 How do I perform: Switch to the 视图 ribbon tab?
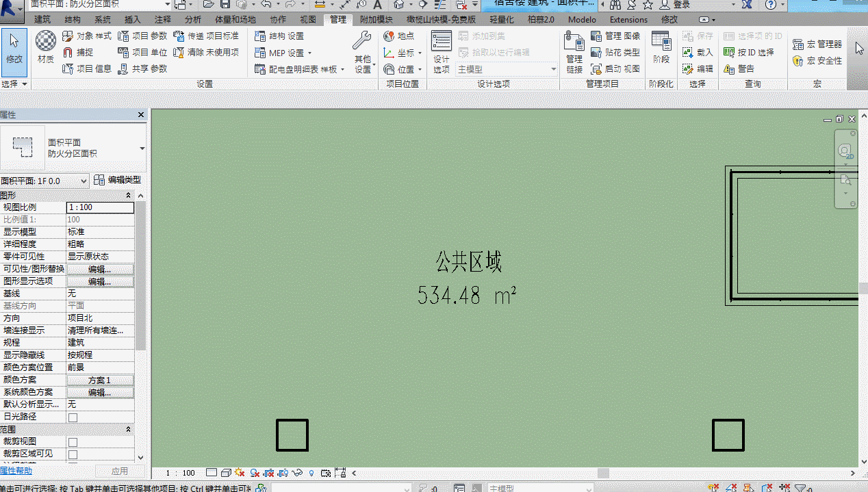(x=308, y=19)
